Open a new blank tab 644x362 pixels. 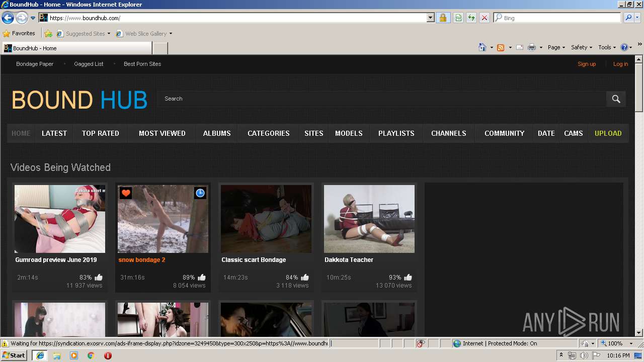pos(160,48)
